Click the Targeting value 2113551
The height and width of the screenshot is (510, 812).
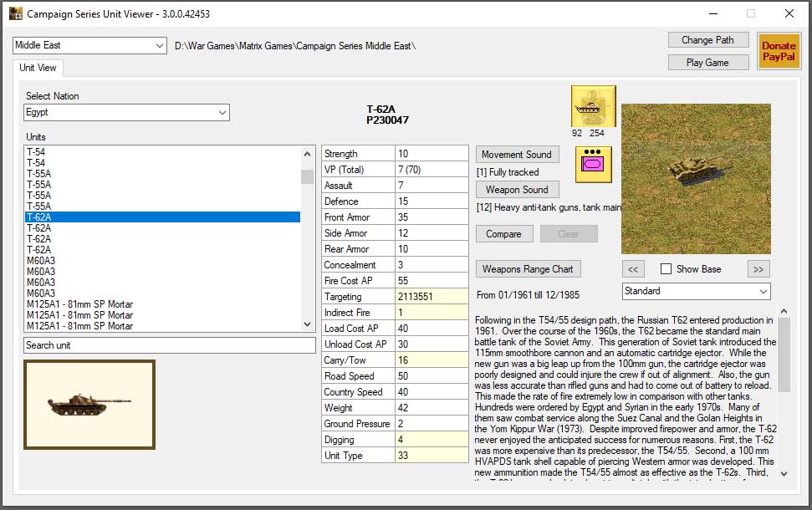pos(432,297)
